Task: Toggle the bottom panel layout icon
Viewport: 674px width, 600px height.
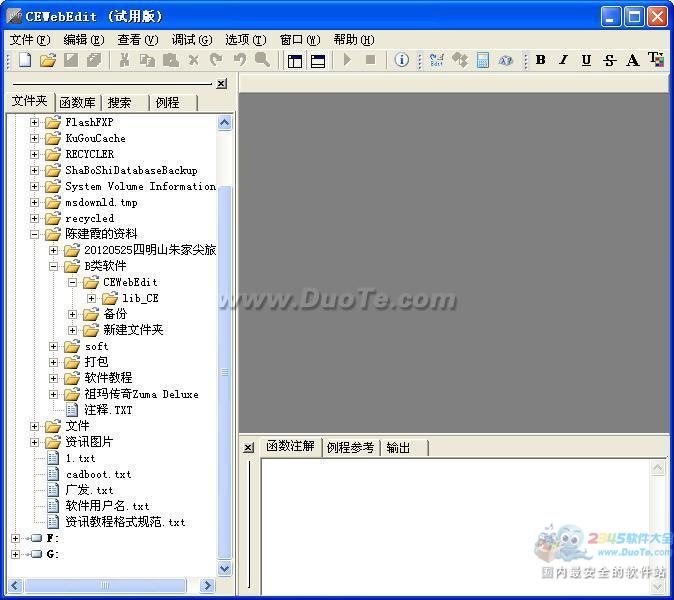Action: (x=318, y=61)
